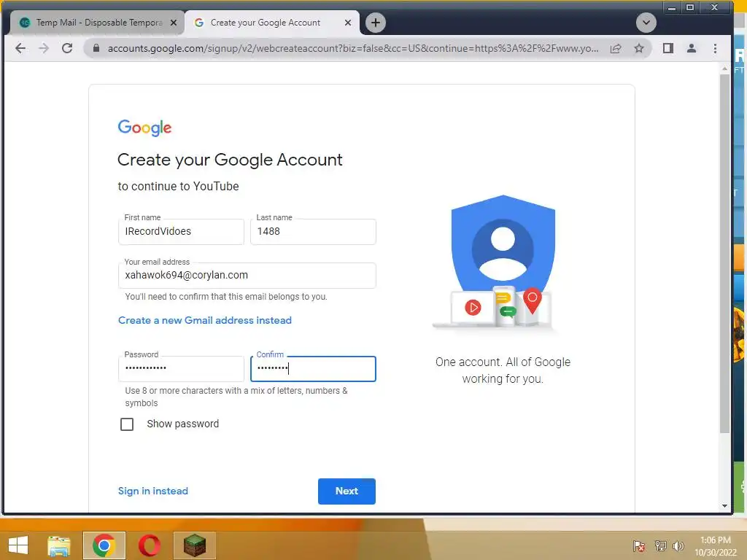Launch Opera from the taskbar
This screenshot has height=560, width=747.
tap(149, 545)
